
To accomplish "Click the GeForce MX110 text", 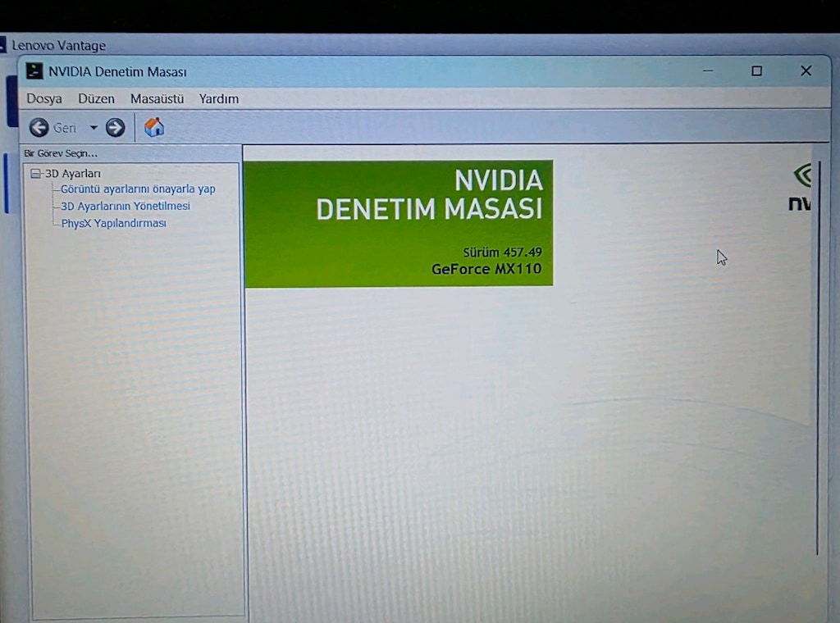I will (486, 269).
